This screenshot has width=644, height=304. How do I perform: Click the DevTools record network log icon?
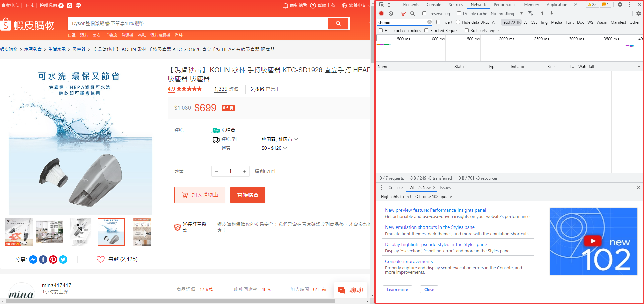tap(381, 13)
